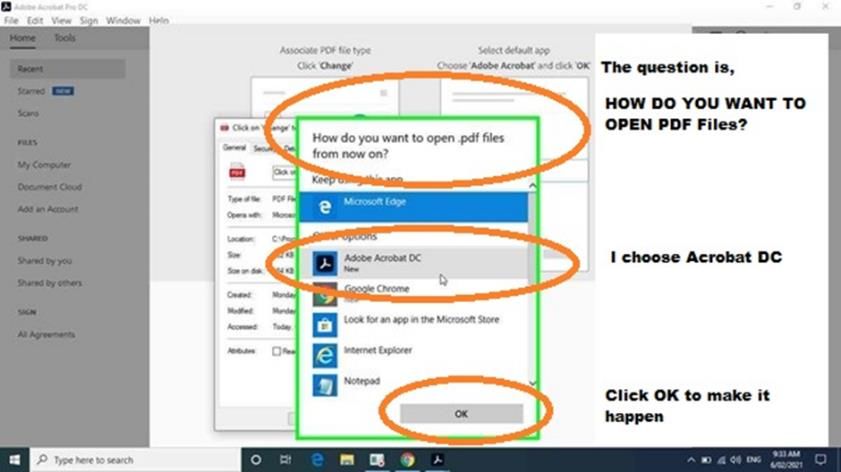This screenshot has width=841, height=472.
Task: Open Shared by you
Action: (45, 261)
